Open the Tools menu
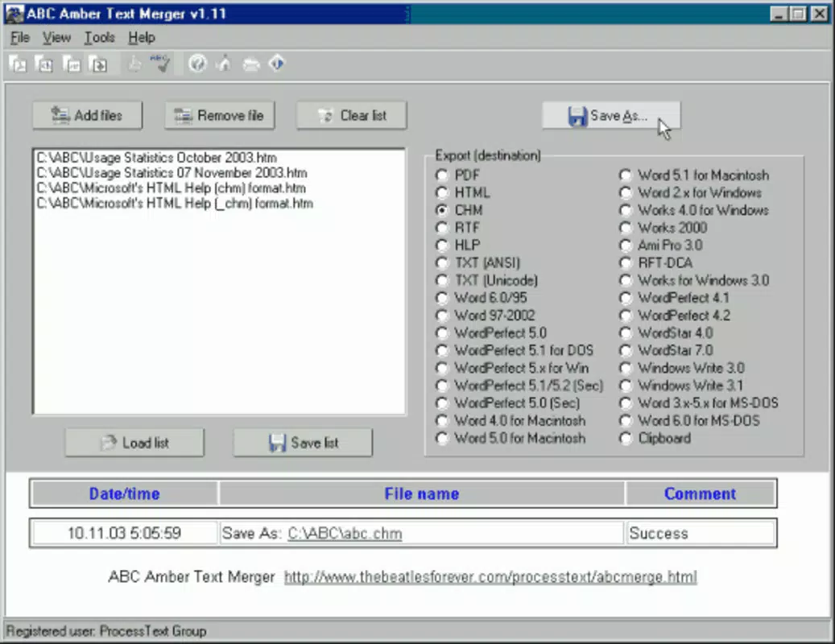This screenshot has height=644, width=835. [100, 38]
